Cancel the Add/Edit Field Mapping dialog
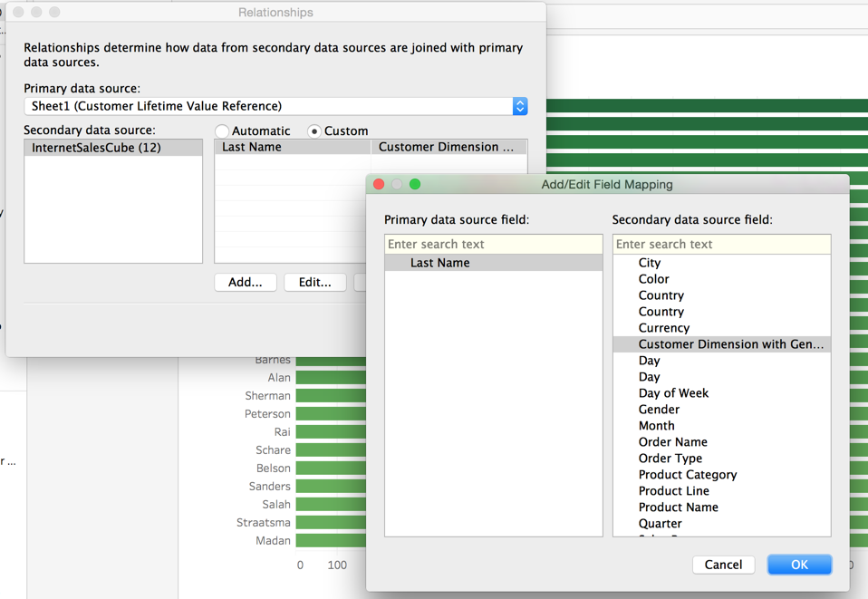Screen dimensions: 868x599 coord(723,565)
